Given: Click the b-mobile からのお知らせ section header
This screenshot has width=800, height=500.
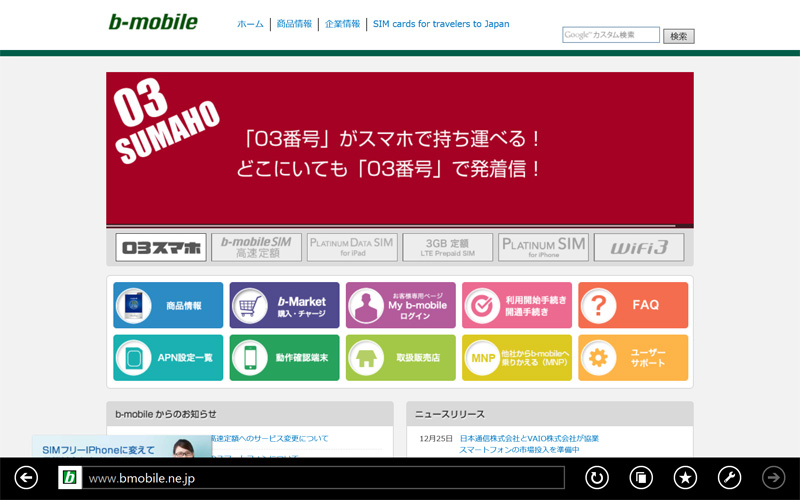Looking at the screenshot, I should coord(249,414).
